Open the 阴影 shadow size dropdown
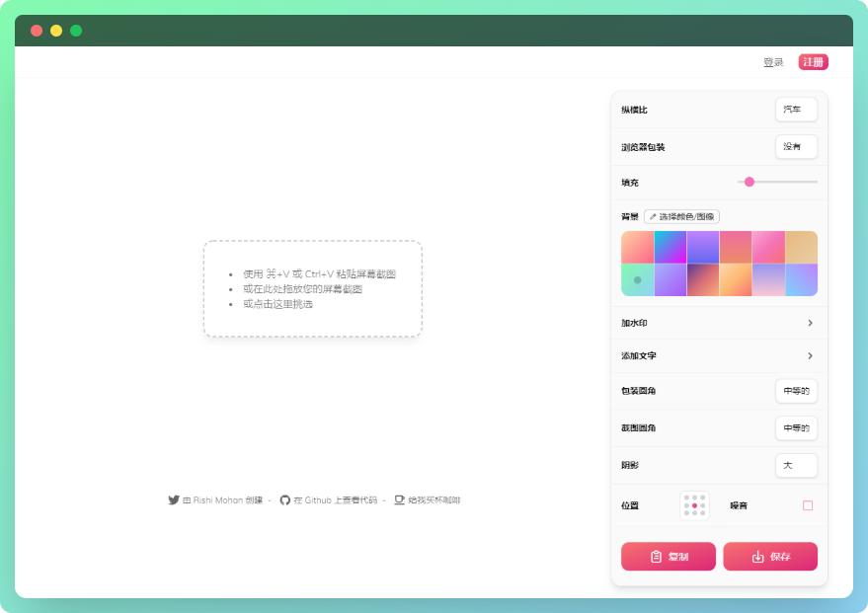 (796, 465)
